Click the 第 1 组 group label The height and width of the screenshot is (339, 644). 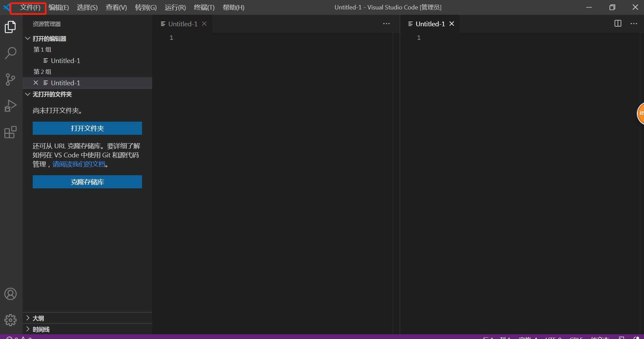[x=42, y=50]
